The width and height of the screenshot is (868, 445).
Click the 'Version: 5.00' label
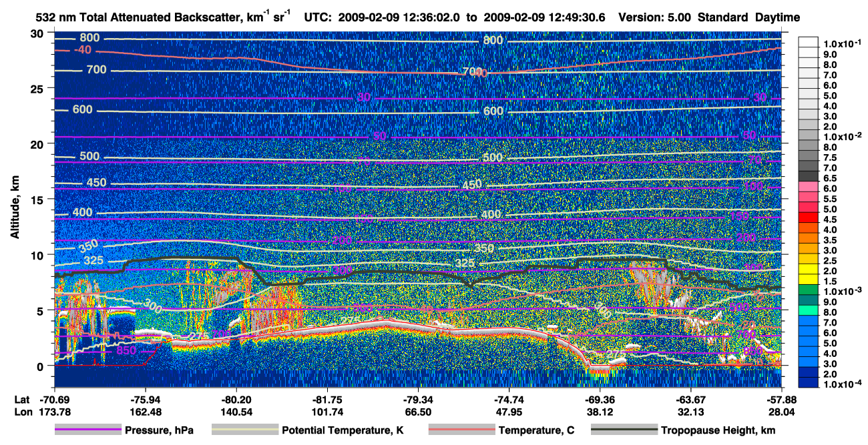coord(655,18)
